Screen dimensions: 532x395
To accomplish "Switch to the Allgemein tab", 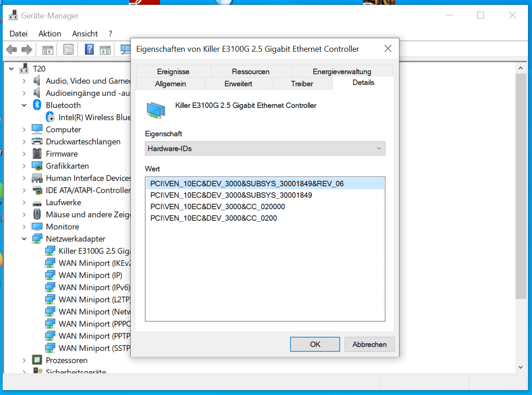I will pos(170,84).
